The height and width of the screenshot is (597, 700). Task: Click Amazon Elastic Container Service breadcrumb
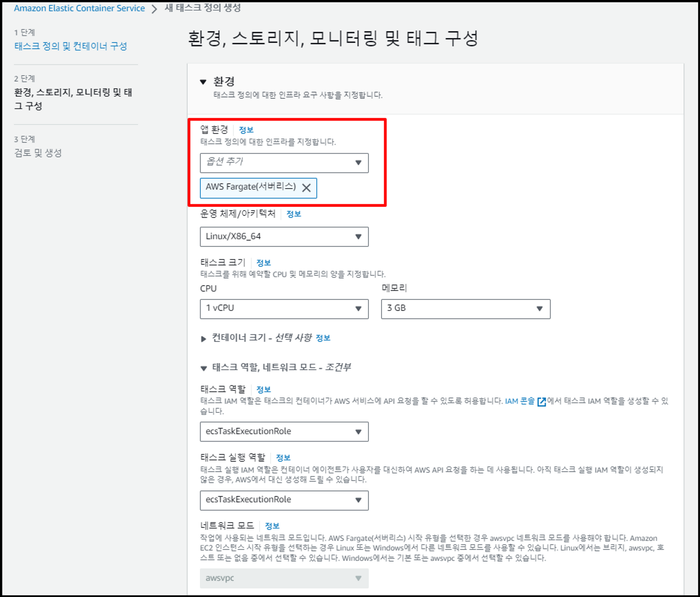click(x=79, y=8)
